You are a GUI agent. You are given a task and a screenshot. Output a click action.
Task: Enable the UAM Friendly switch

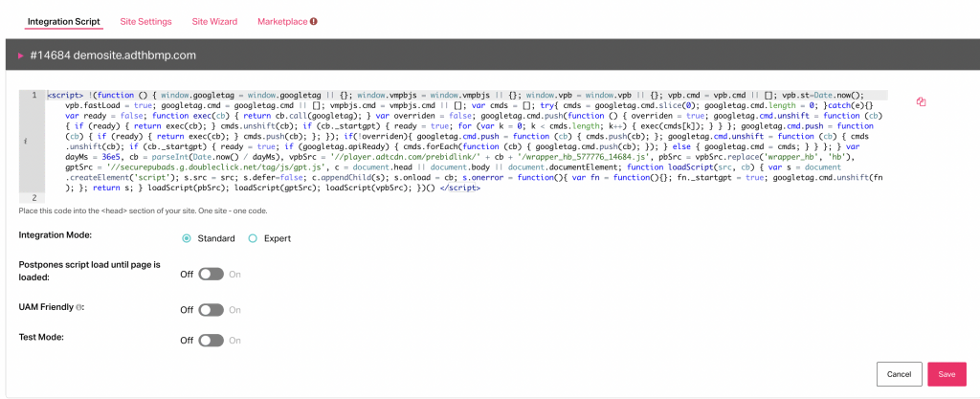pyautogui.click(x=212, y=310)
